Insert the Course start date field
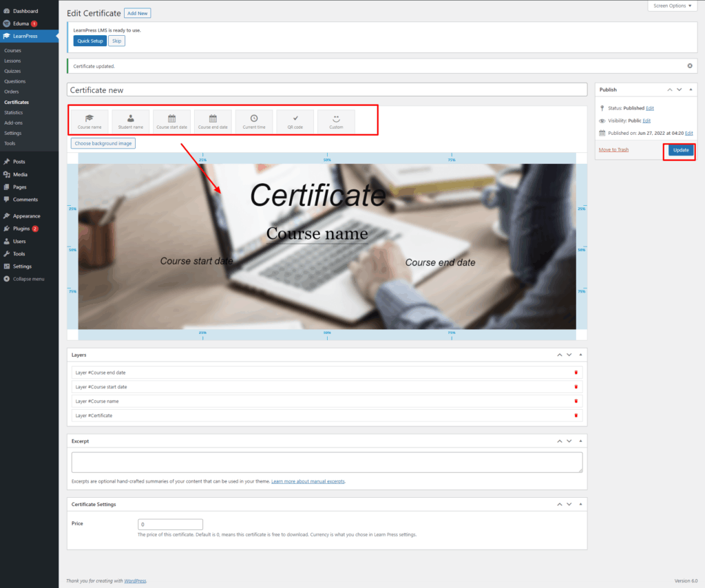Image resolution: width=705 pixels, height=588 pixels. tap(171, 121)
